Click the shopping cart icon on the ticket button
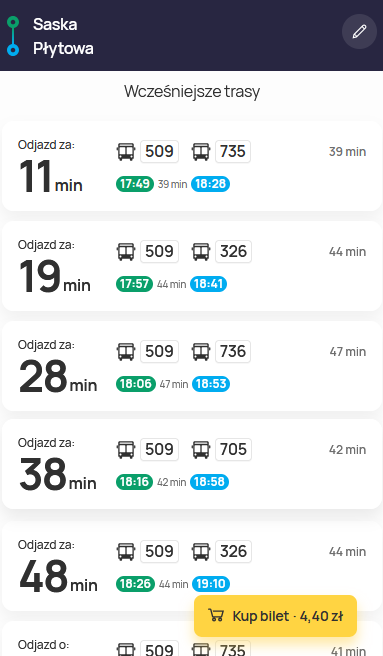383x656 pixels. (x=216, y=616)
